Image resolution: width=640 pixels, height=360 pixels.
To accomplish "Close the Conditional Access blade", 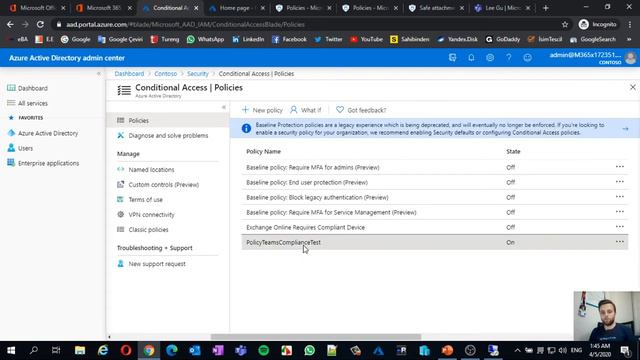I will click(633, 87).
